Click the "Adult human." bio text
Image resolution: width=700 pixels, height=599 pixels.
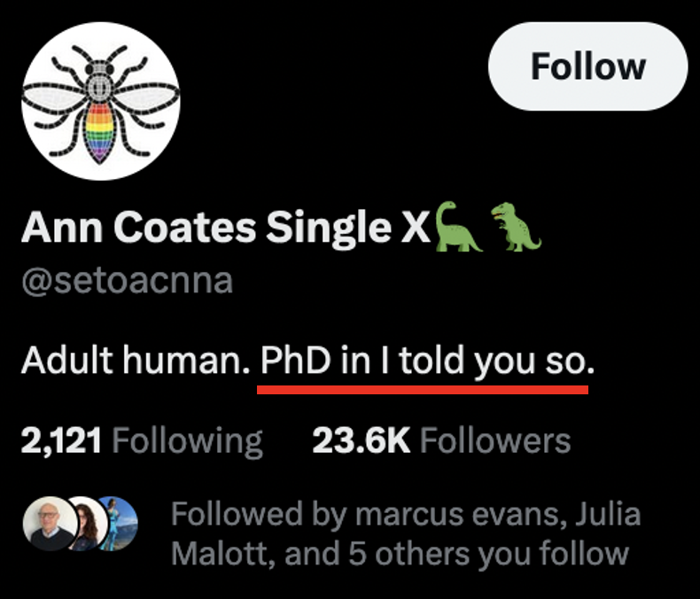134,361
